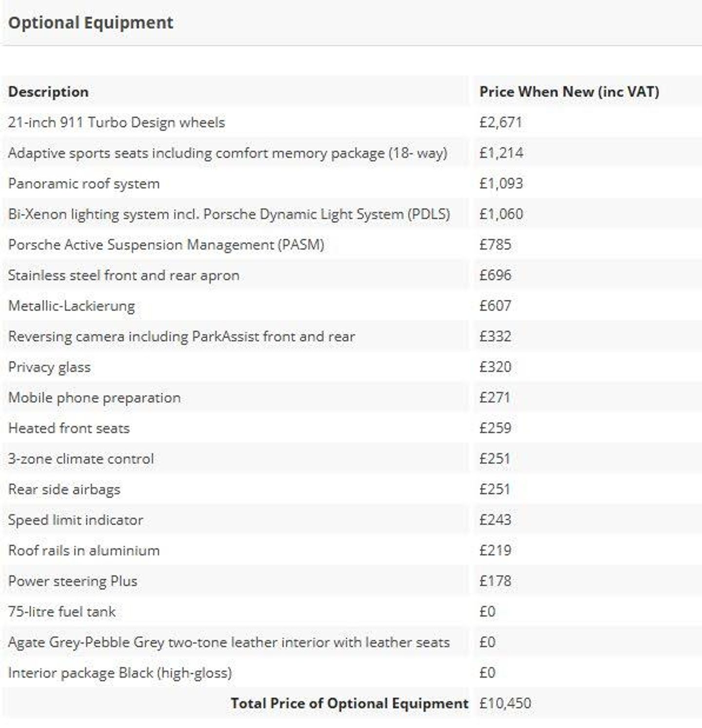Select the Description column header

pos(48,92)
